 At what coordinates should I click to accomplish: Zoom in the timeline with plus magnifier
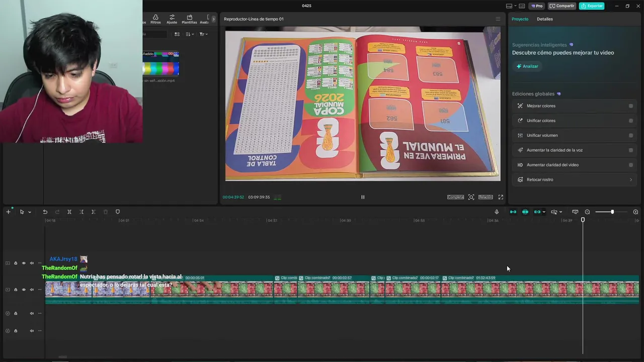(635, 212)
